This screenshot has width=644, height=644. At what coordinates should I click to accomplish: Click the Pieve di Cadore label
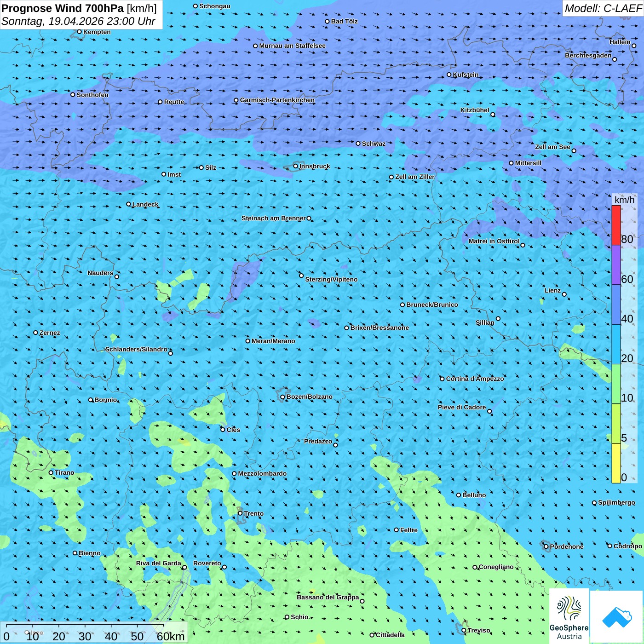462,407
